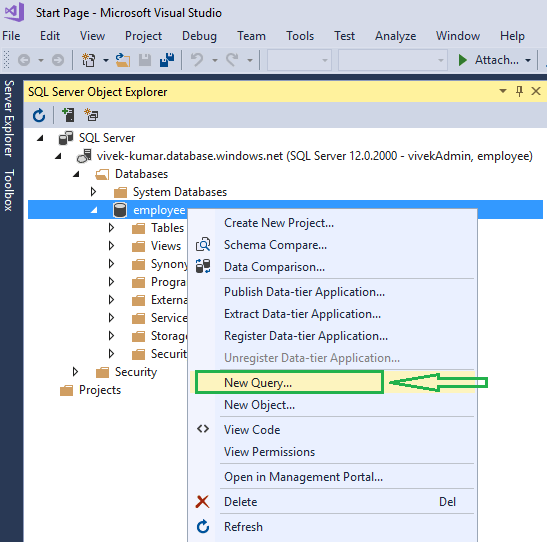Open the New Project dropdown arrow
The width and height of the screenshot is (547, 542).
[106, 60]
